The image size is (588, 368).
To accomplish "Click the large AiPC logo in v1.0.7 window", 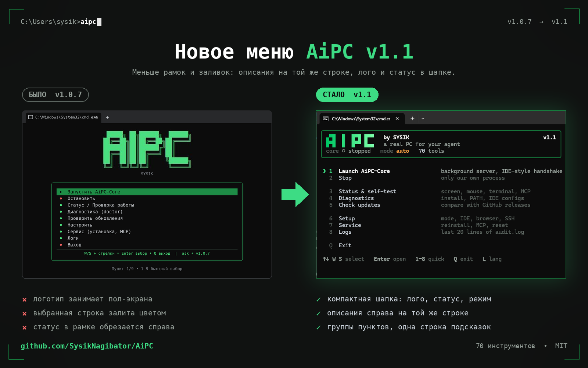I will 147,149.
